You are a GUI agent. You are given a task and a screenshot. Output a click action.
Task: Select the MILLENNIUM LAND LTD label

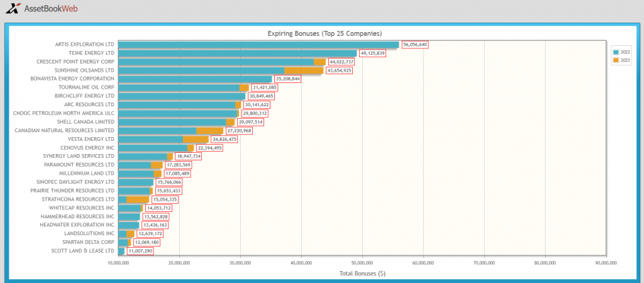pos(87,174)
